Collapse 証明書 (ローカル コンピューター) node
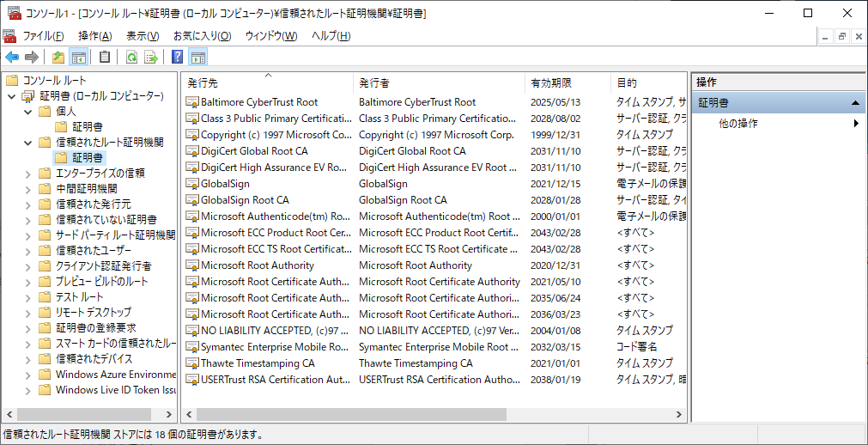The image size is (868, 445). (x=12, y=96)
